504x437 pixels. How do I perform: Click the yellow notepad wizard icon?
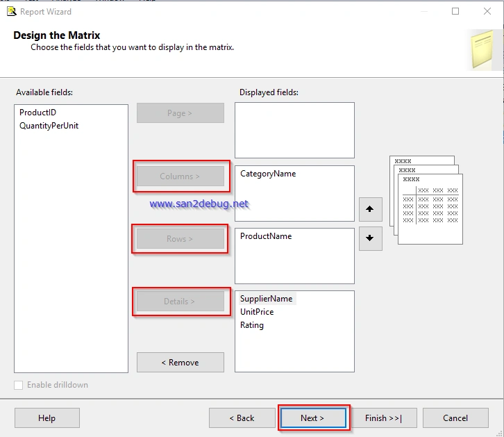[482, 49]
